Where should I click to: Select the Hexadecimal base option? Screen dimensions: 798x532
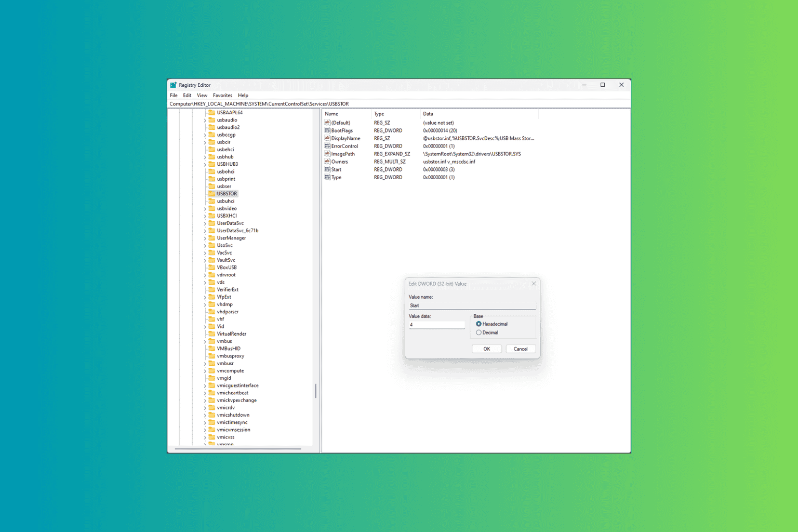coord(478,324)
